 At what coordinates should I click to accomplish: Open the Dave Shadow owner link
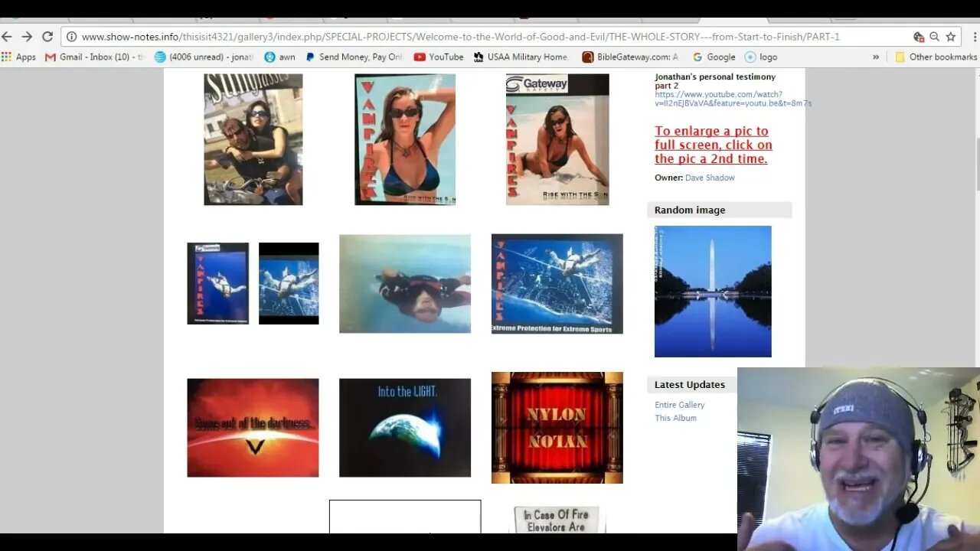coord(710,178)
